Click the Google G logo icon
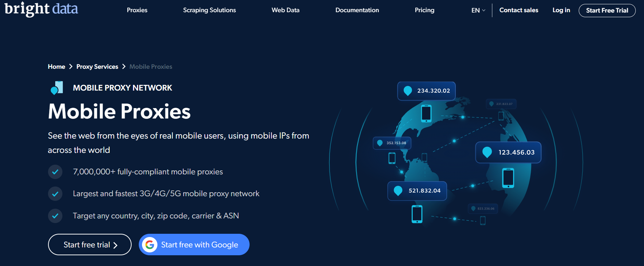This screenshot has width=644, height=266. tap(150, 245)
